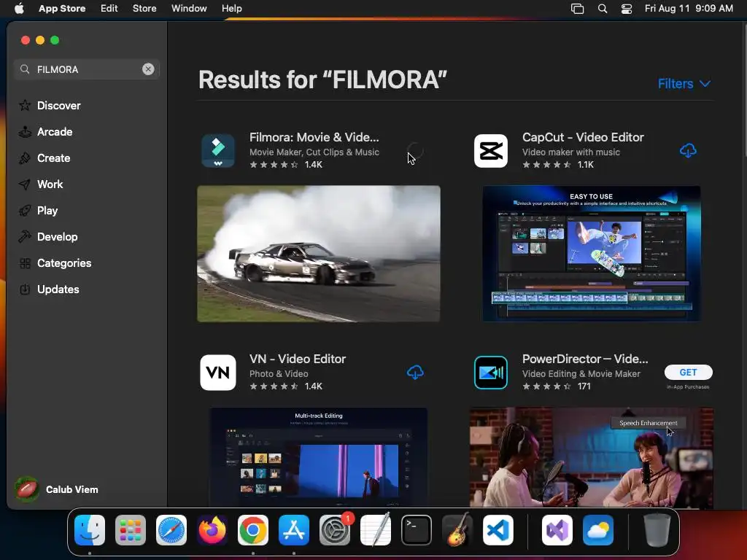Click CapCut 1.1K rating stars
Image resolution: width=747 pixels, height=560 pixels.
(x=546, y=165)
